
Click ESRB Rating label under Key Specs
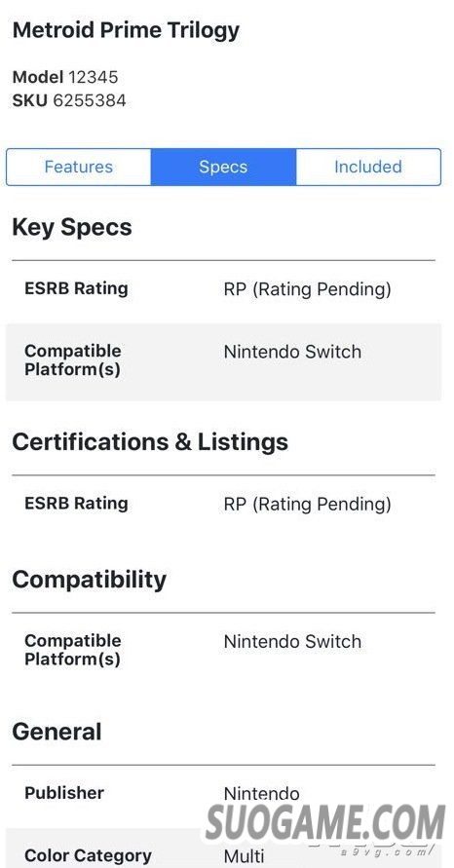[76, 288]
